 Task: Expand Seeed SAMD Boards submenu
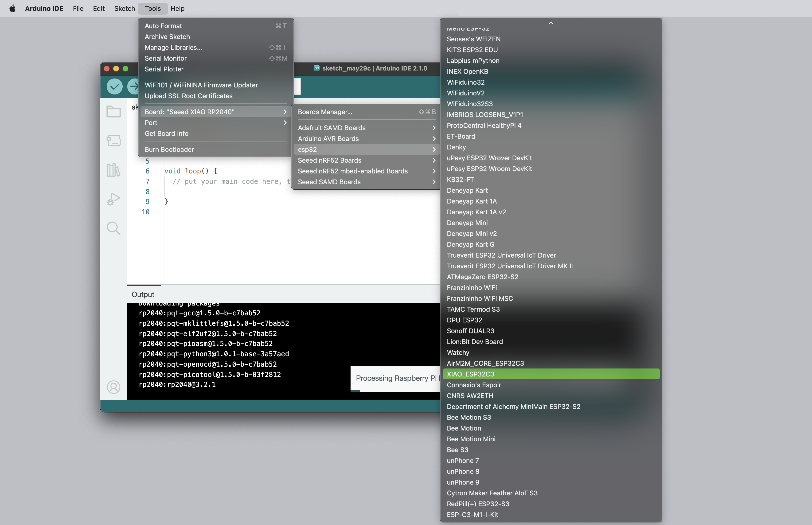click(367, 182)
